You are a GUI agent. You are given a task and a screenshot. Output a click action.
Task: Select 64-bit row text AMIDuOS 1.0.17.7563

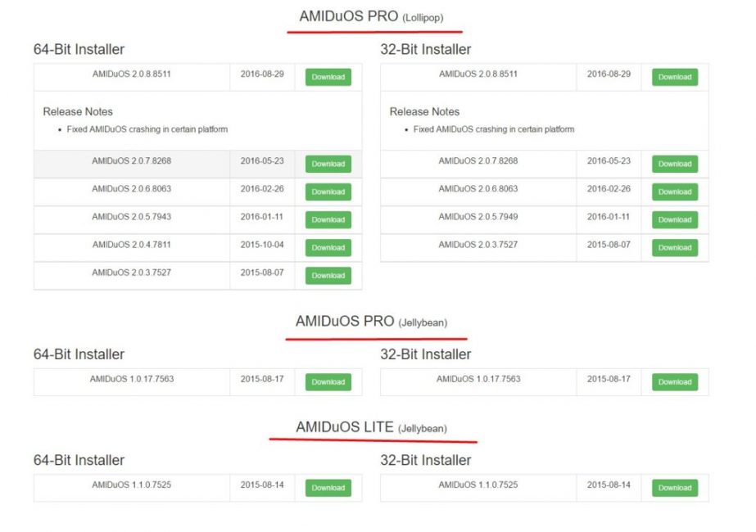point(132,379)
